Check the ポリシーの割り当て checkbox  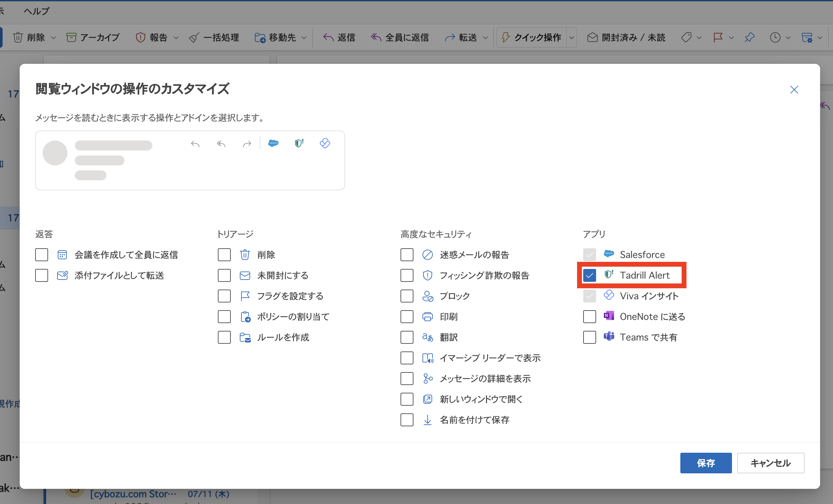tap(224, 317)
